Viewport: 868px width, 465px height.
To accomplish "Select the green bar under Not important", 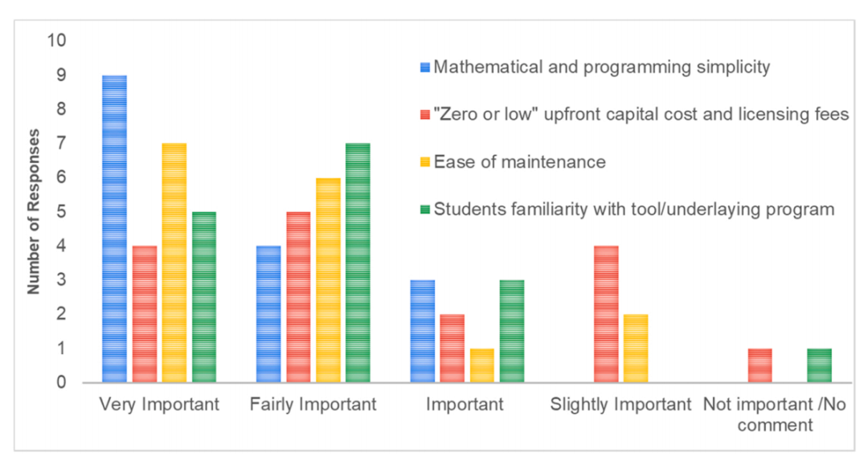I will click(x=819, y=365).
